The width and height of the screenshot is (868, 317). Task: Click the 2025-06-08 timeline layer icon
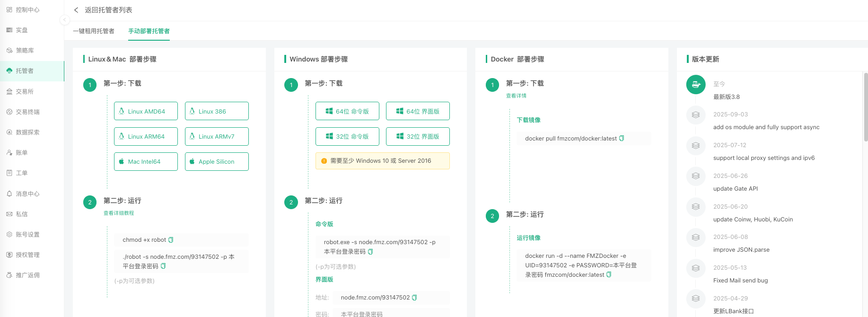696,237
